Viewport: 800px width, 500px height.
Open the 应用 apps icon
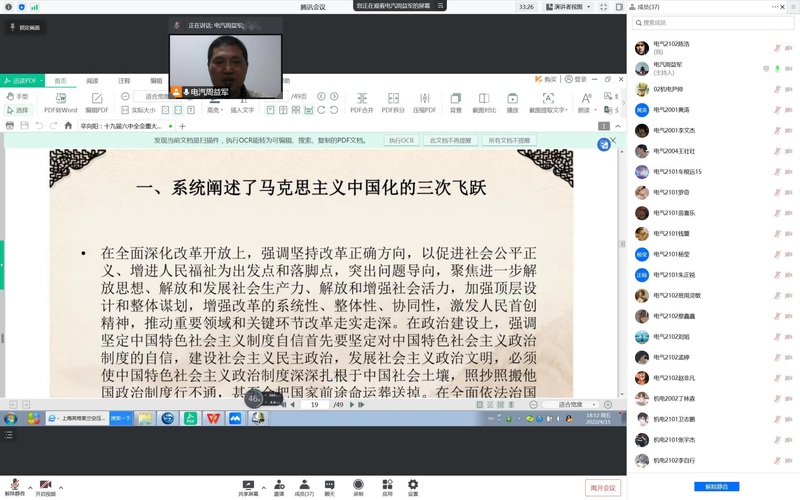[x=387, y=485]
